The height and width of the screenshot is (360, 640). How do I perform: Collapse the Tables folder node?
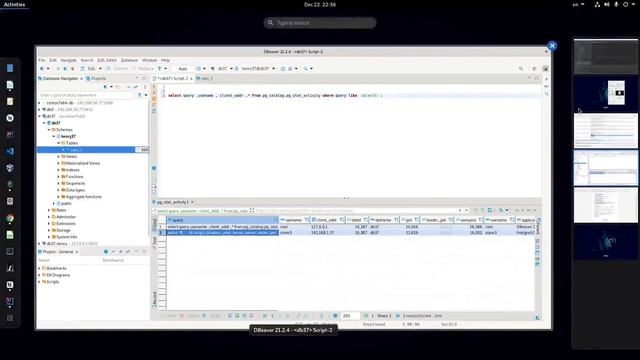point(58,143)
